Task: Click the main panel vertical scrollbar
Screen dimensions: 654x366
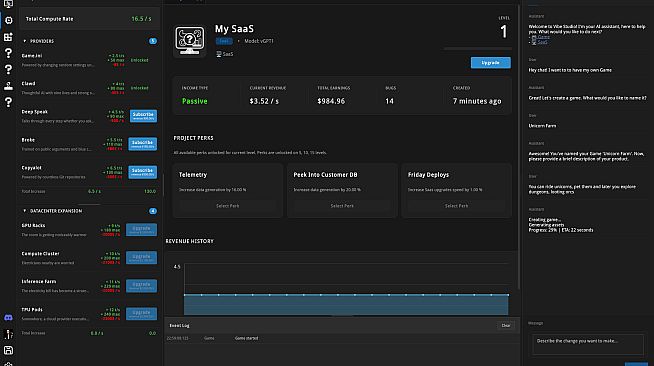Action: (x=519, y=146)
